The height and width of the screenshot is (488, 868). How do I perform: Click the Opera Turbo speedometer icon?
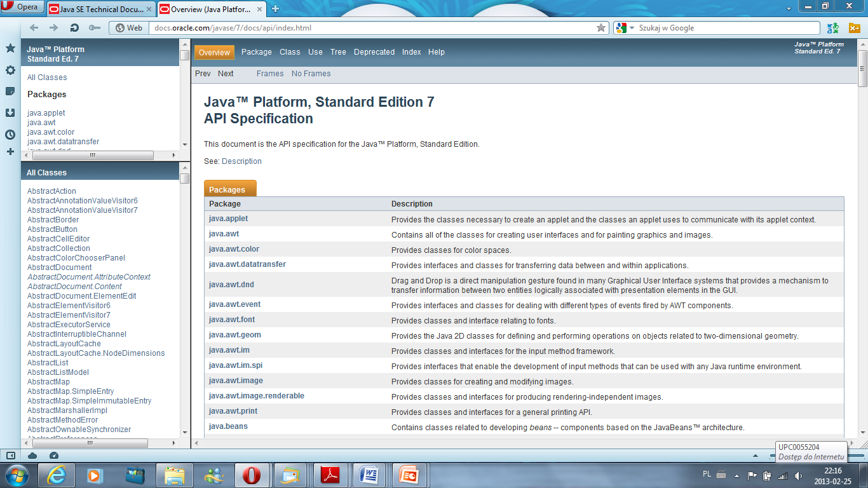pos(54,456)
